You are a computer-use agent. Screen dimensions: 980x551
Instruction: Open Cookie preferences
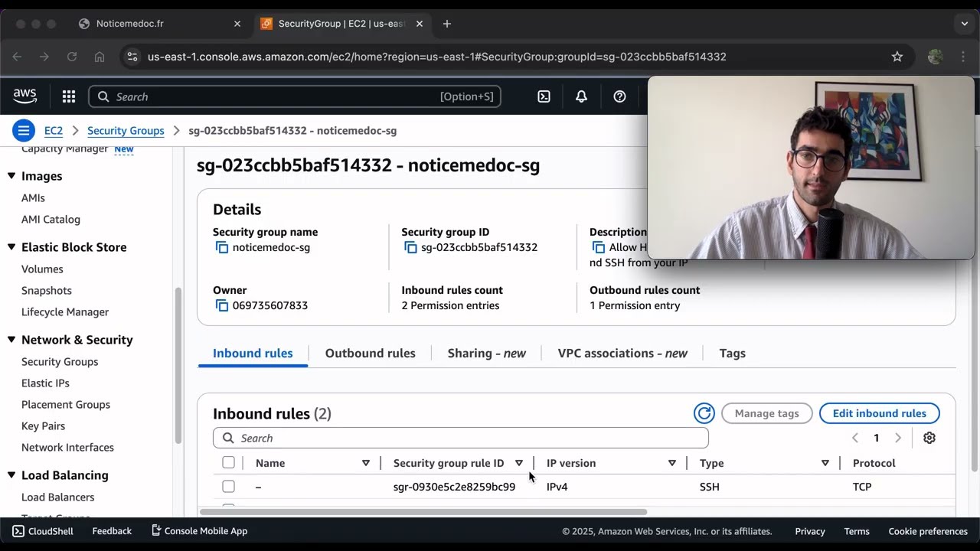pos(928,531)
